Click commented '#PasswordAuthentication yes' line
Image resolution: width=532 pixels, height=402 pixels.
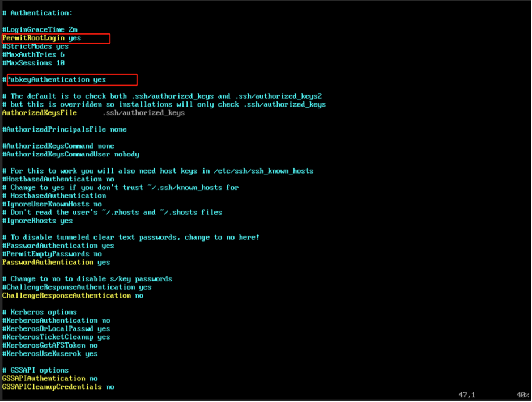[58, 246]
